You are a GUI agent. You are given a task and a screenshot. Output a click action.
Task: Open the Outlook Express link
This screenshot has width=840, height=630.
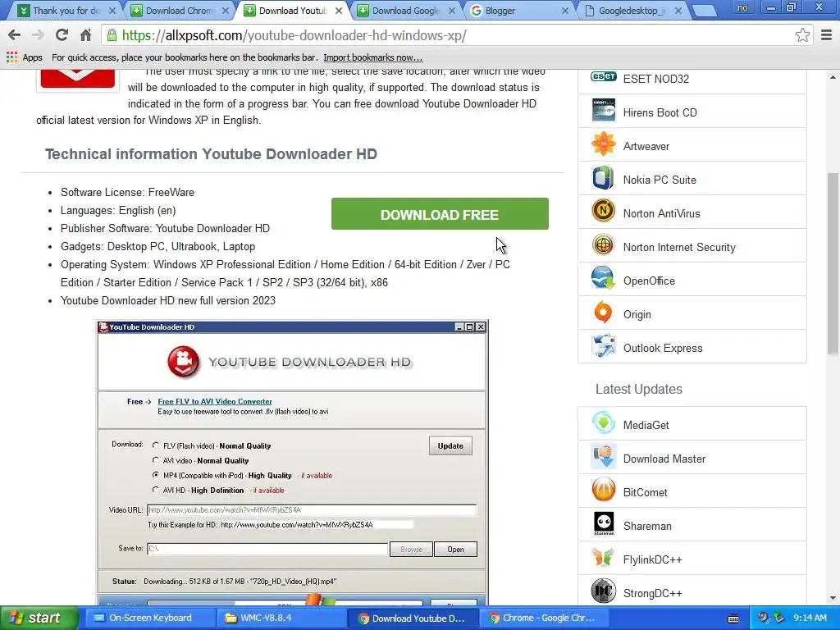click(x=663, y=348)
